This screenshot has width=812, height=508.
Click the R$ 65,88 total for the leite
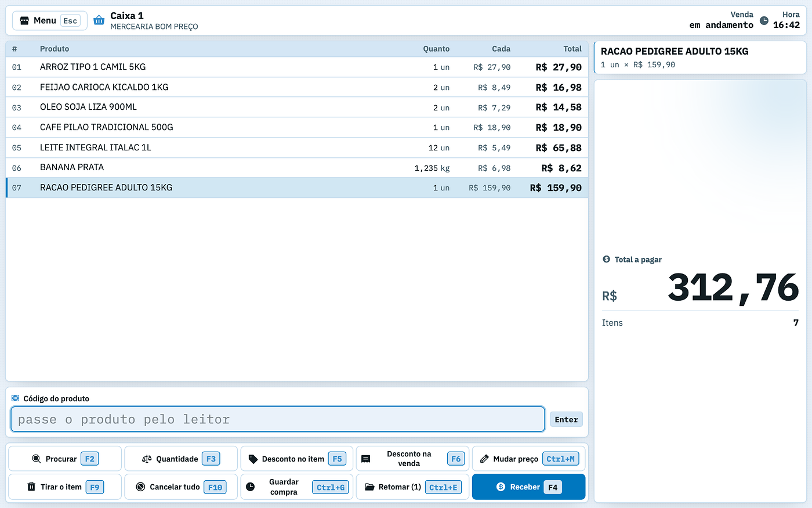[x=559, y=147]
